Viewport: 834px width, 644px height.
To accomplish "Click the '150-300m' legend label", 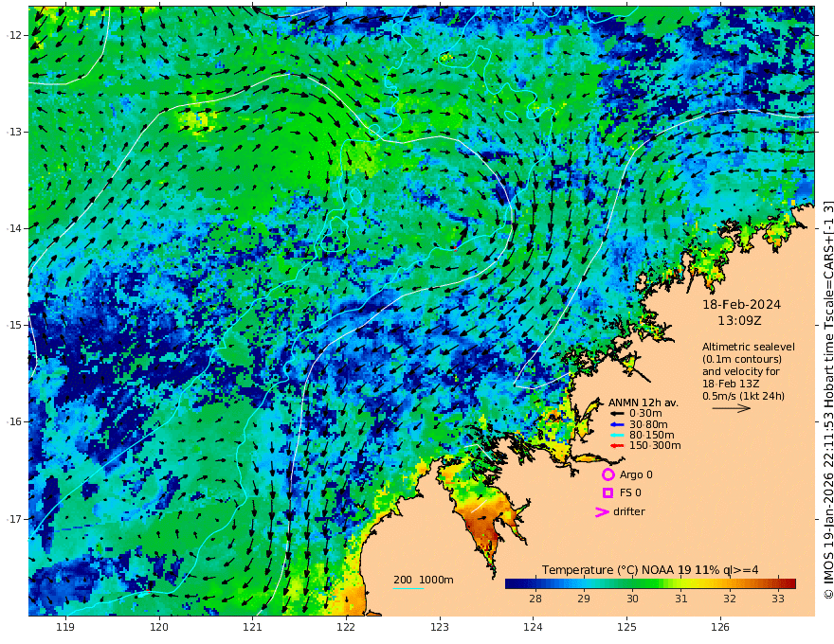I will click(655, 446).
